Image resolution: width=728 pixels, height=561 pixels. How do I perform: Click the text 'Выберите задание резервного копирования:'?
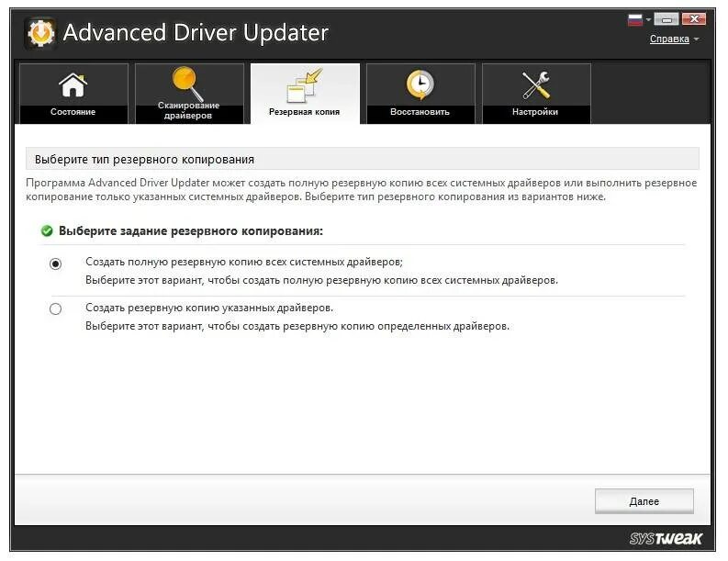click(190, 230)
